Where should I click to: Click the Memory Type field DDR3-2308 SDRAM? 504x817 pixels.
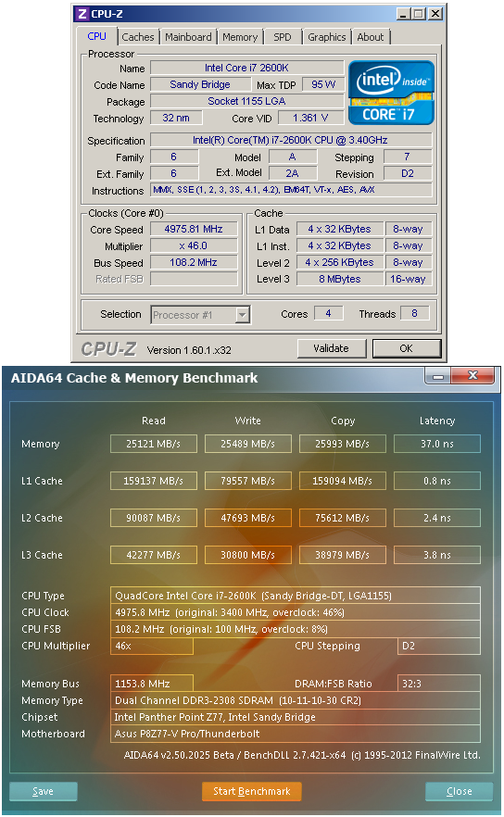pos(296,700)
